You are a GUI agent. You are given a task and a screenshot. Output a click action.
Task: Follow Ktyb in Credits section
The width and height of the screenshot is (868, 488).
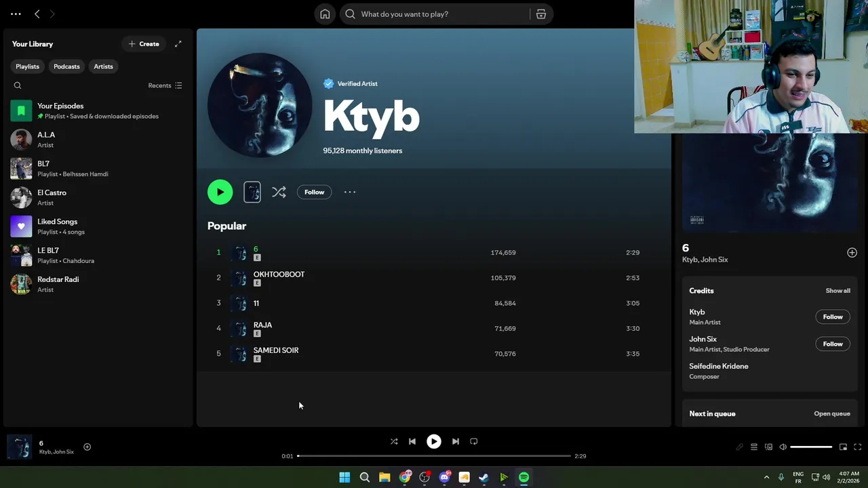point(833,317)
